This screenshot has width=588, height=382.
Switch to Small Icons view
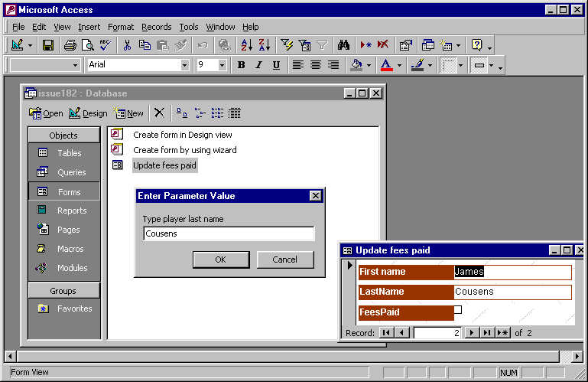[x=200, y=113]
